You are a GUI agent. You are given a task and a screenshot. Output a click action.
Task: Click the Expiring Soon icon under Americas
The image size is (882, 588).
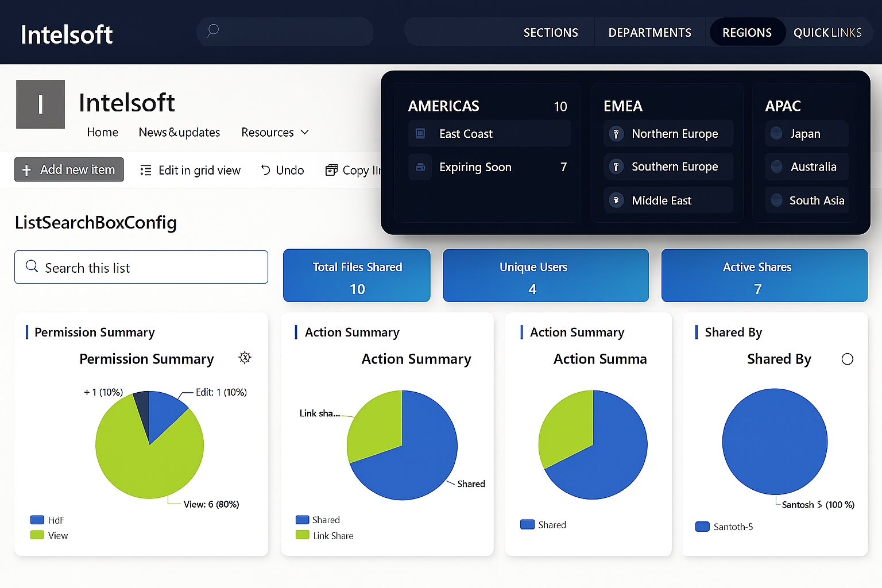tap(420, 167)
